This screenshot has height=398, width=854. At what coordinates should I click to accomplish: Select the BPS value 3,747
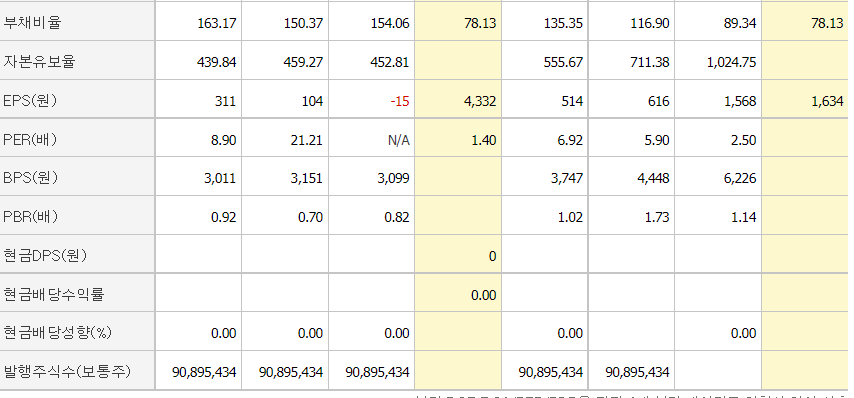(566, 179)
